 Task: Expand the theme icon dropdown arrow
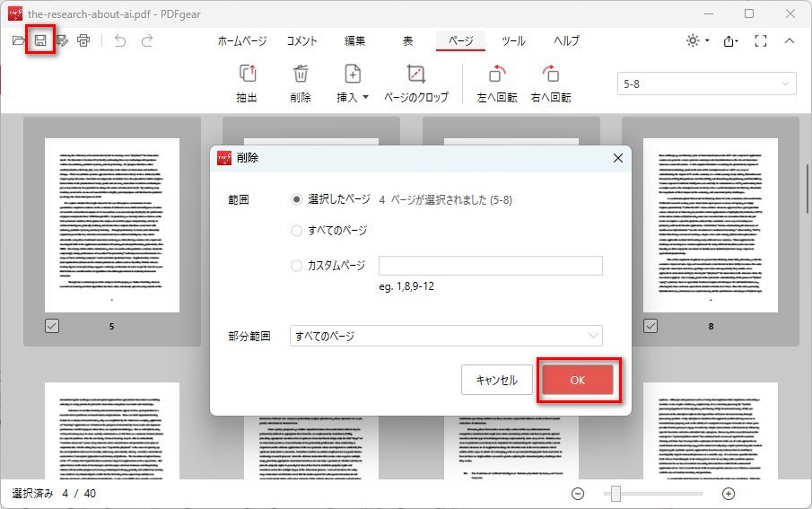[x=707, y=40]
